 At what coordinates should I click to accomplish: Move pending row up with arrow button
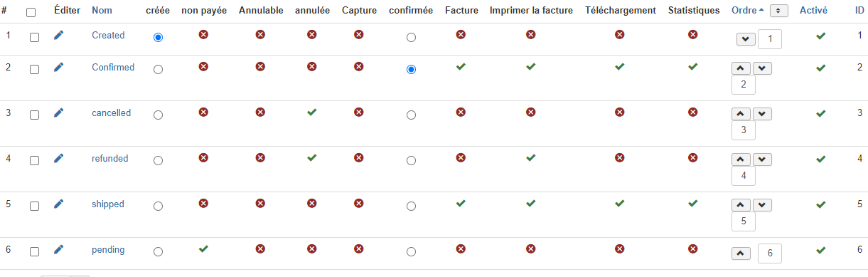pos(741,253)
